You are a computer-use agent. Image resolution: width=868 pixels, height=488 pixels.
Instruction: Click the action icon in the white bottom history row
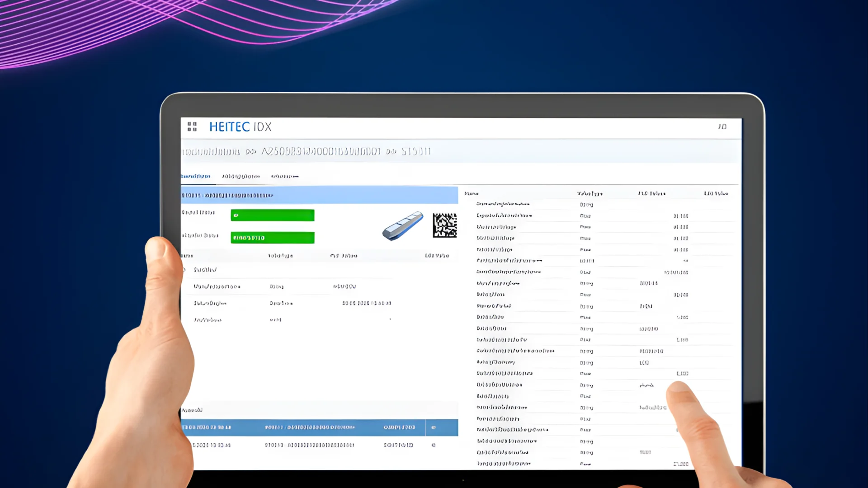tap(434, 445)
